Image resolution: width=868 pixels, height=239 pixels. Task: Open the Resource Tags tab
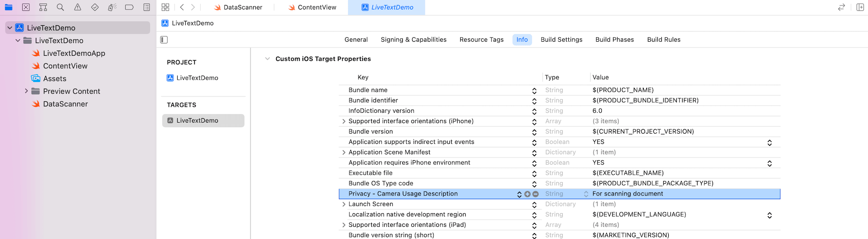click(481, 40)
